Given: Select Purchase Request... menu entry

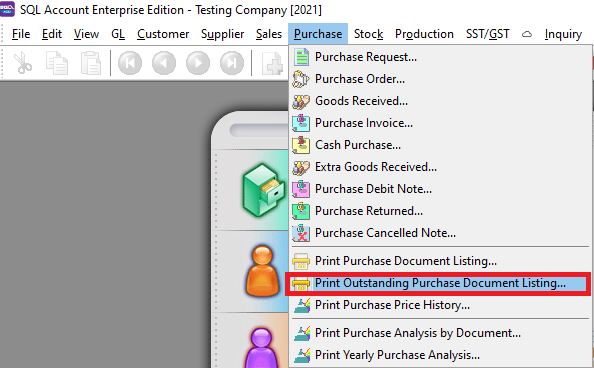Looking at the screenshot, I should (x=439, y=57).
